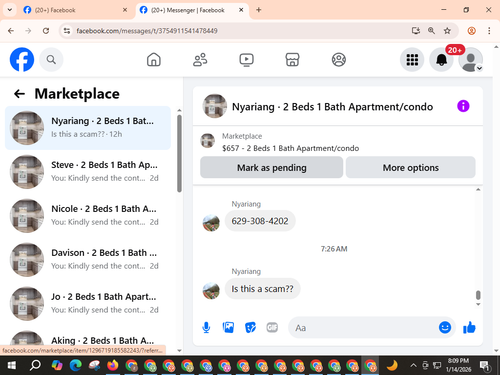Open the Marketplace storefront icon

point(292,60)
